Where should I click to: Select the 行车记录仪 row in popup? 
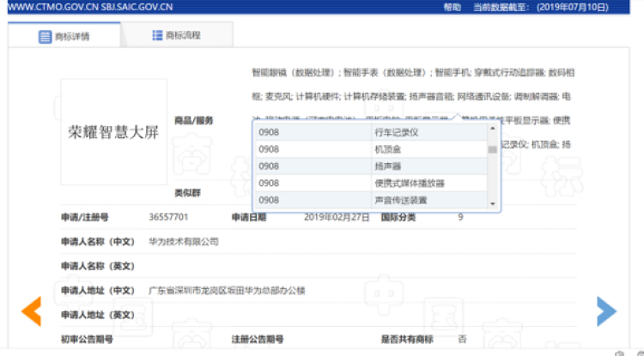pyautogui.click(x=371, y=132)
